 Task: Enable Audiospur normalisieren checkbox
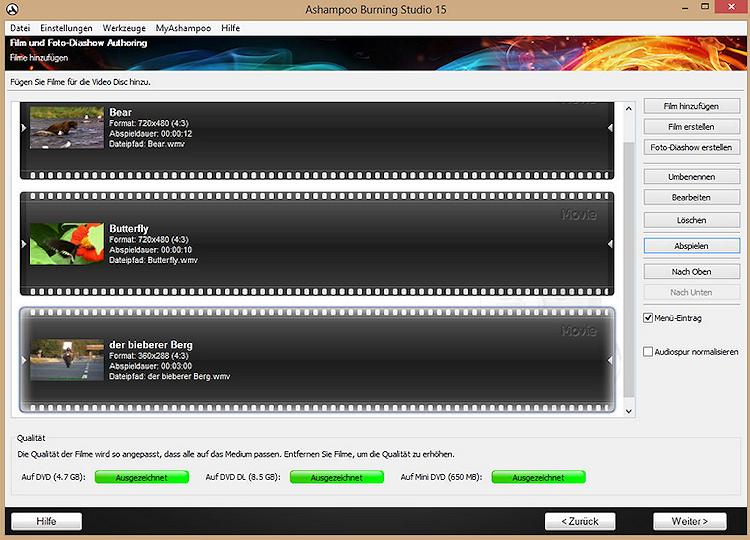click(x=648, y=352)
